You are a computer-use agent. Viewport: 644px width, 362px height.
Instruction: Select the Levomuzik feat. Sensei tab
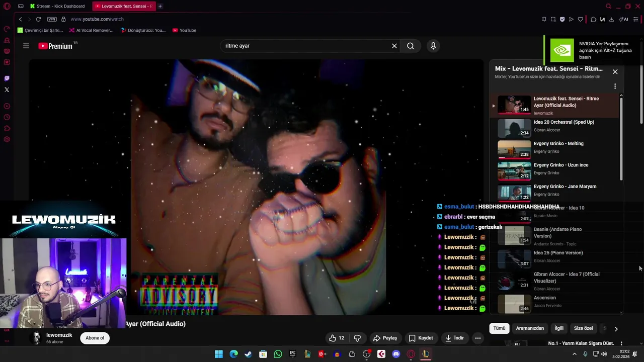point(124,6)
